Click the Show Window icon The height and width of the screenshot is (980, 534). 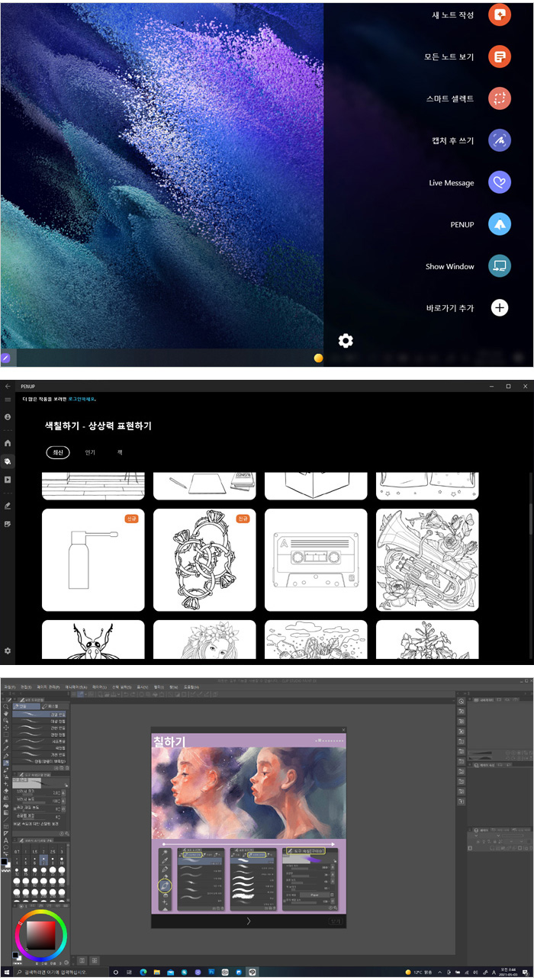499,266
